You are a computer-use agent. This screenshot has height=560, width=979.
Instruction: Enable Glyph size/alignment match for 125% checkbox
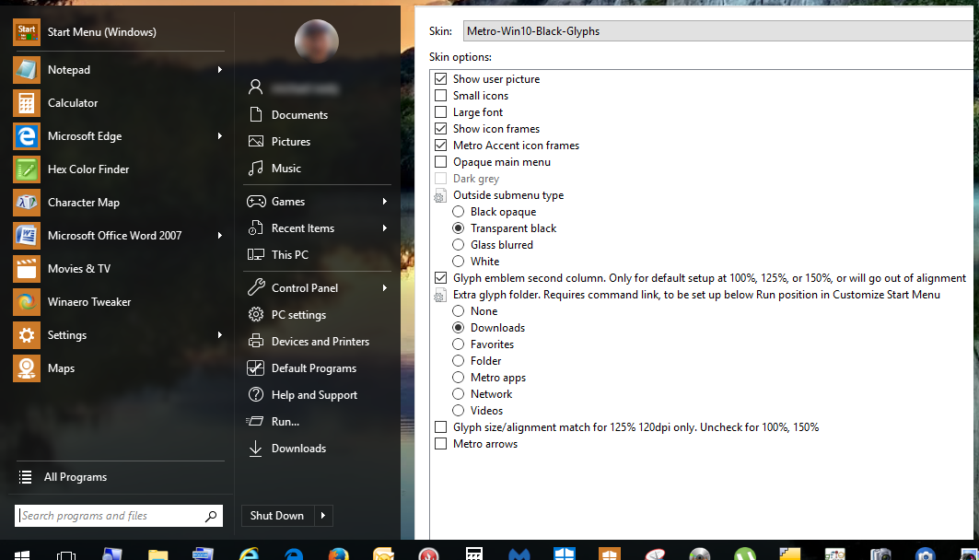pos(441,427)
